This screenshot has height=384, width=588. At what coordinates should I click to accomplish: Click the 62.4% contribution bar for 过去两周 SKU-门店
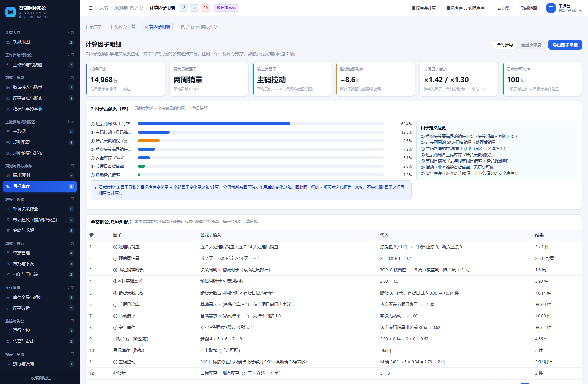214,124
